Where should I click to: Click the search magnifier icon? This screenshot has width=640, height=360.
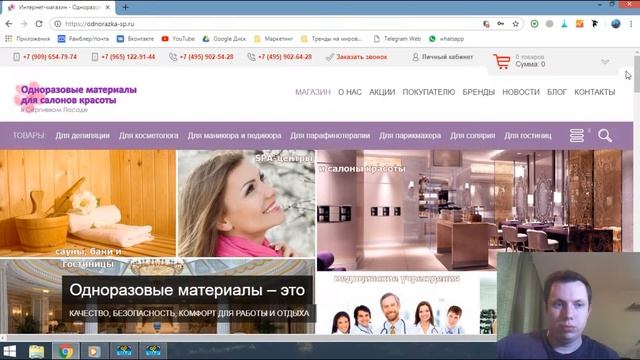pos(605,136)
